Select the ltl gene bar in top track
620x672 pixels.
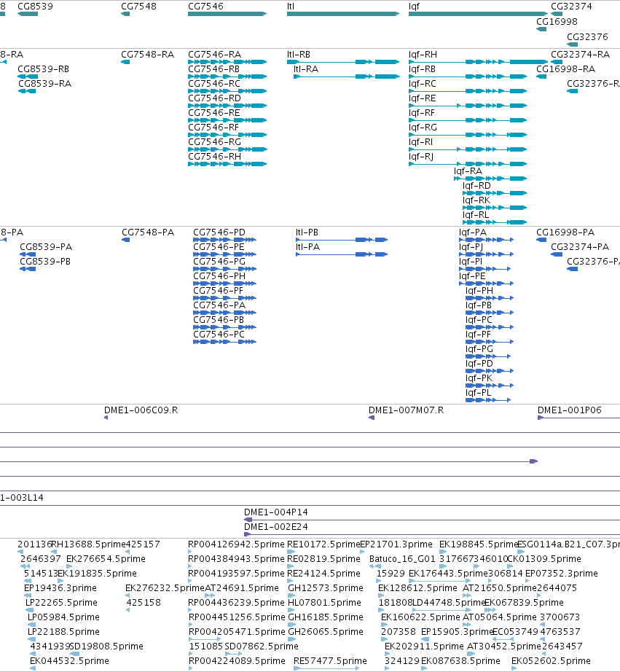[x=343, y=14]
